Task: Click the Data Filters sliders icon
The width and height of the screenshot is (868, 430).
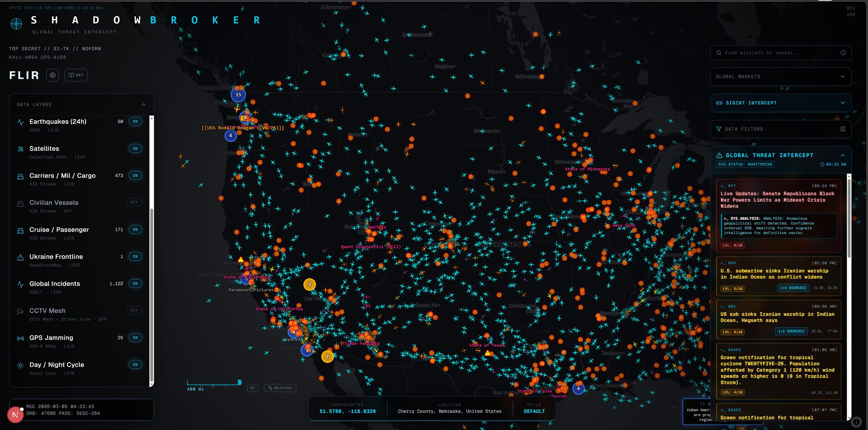Action: click(x=843, y=129)
